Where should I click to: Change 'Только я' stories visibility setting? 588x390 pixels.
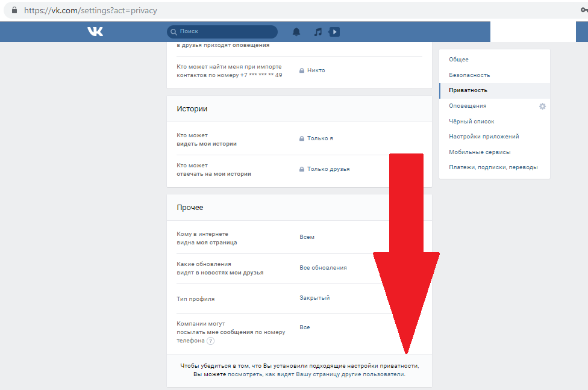tap(319, 138)
